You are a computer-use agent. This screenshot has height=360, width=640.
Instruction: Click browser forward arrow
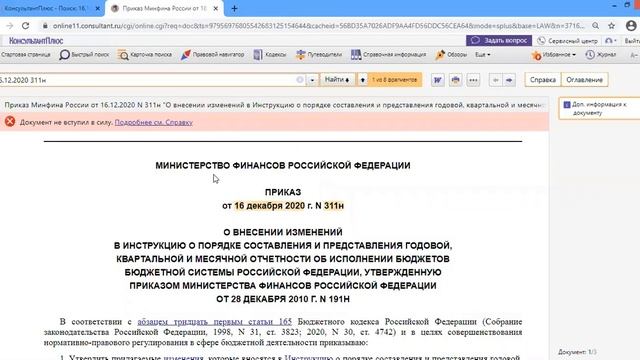(9, 26)
